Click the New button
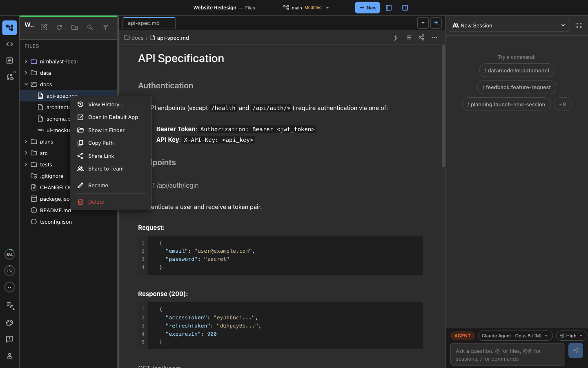 367,8
